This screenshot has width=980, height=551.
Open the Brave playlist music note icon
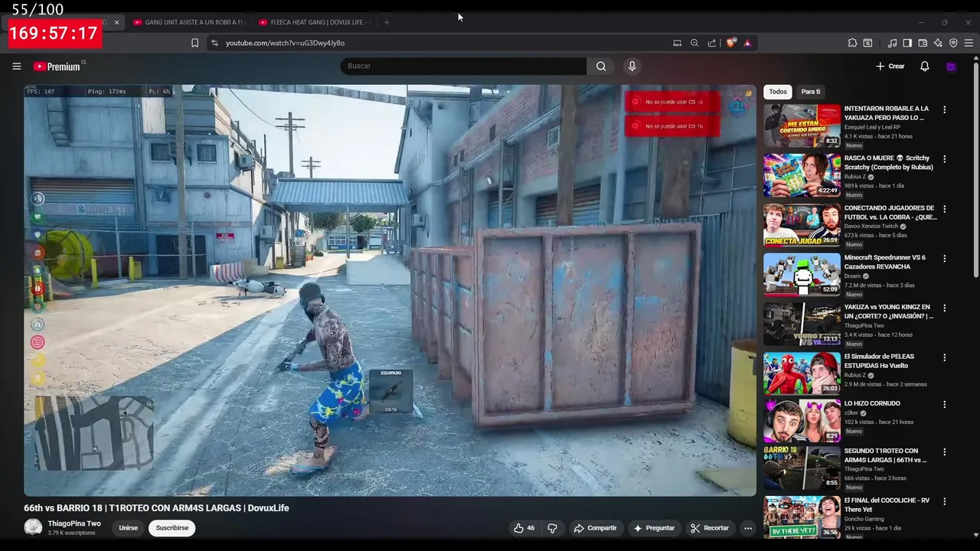(x=892, y=43)
